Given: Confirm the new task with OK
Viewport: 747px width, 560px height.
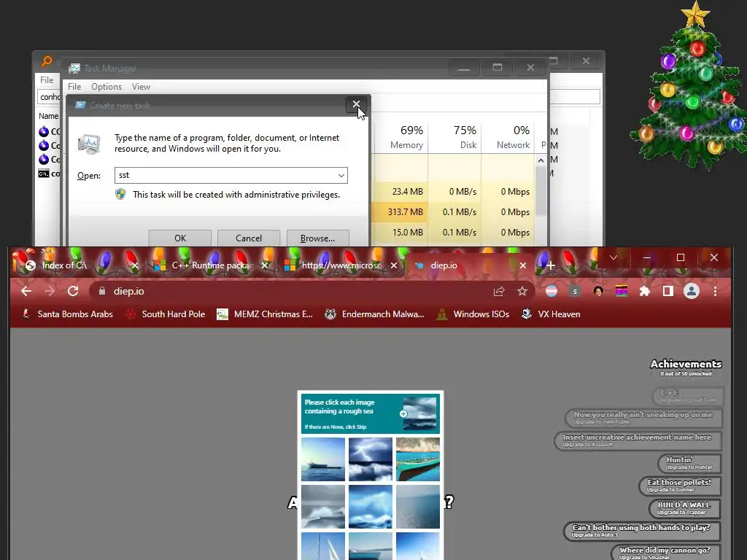Looking at the screenshot, I should click(180, 238).
